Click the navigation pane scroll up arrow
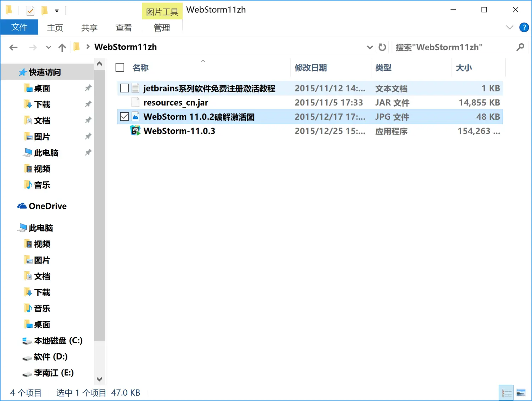 (x=99, y=64)
